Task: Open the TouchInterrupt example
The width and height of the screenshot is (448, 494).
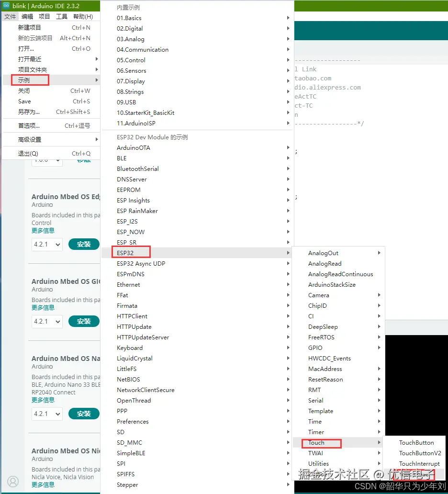Action: (x=414, y=464)
